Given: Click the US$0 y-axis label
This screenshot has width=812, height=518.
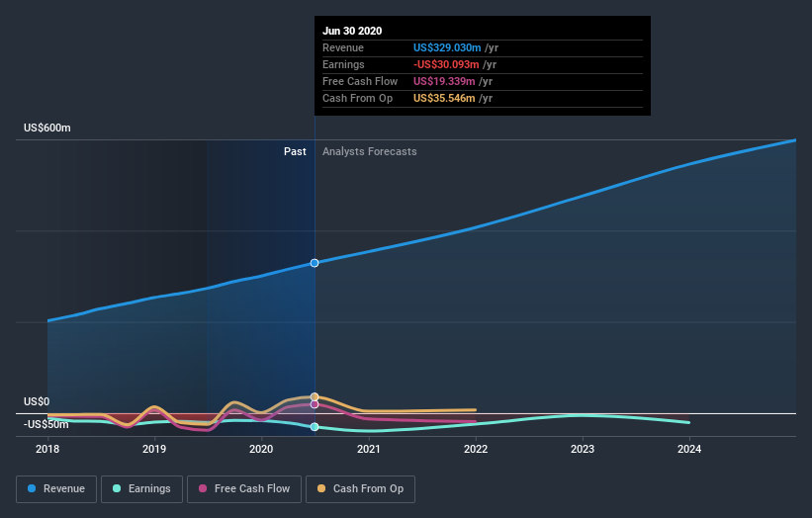Looking at the screenshot, I should coord(37,401).
